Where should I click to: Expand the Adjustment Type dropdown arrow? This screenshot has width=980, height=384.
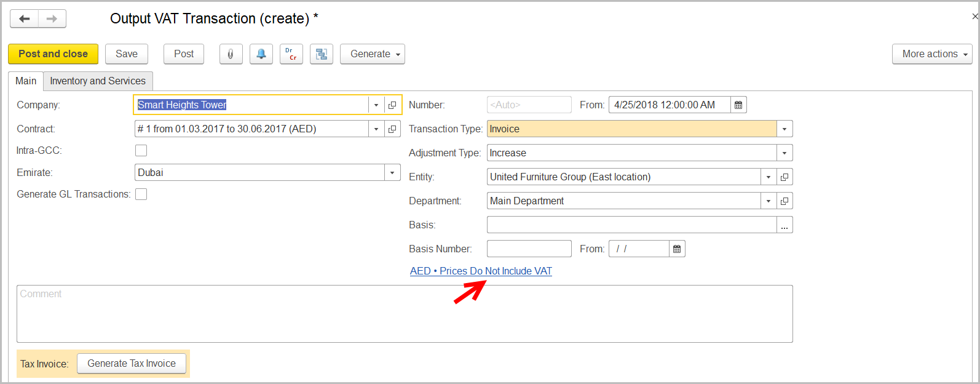[784, 153]
